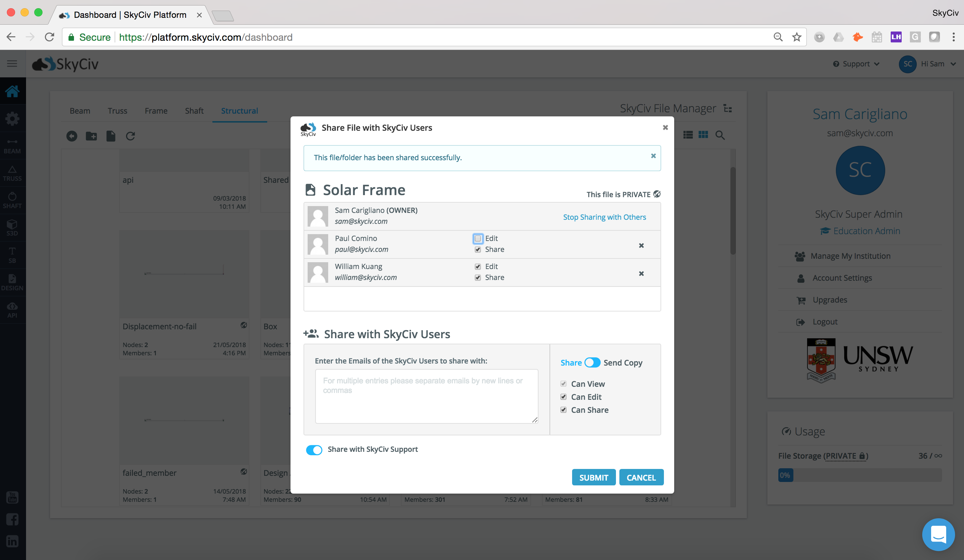The image size is (964, 560).
Task: Tick Edit permission for Paul Comino
Action: [478, 239]
